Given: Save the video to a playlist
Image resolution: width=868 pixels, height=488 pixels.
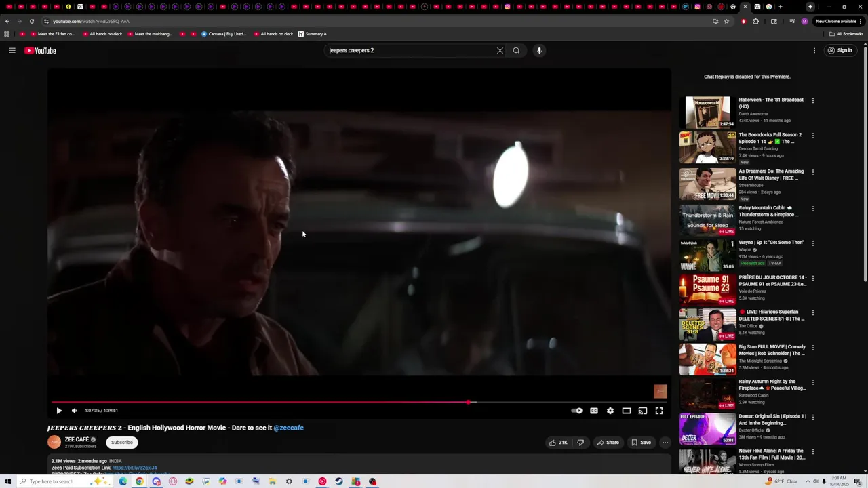Looking at the screenshot, I should 641,443.
